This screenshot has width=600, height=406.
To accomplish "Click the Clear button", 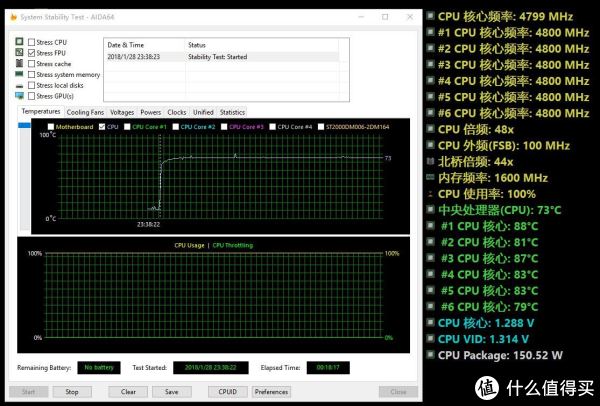I will pos(128,392).
